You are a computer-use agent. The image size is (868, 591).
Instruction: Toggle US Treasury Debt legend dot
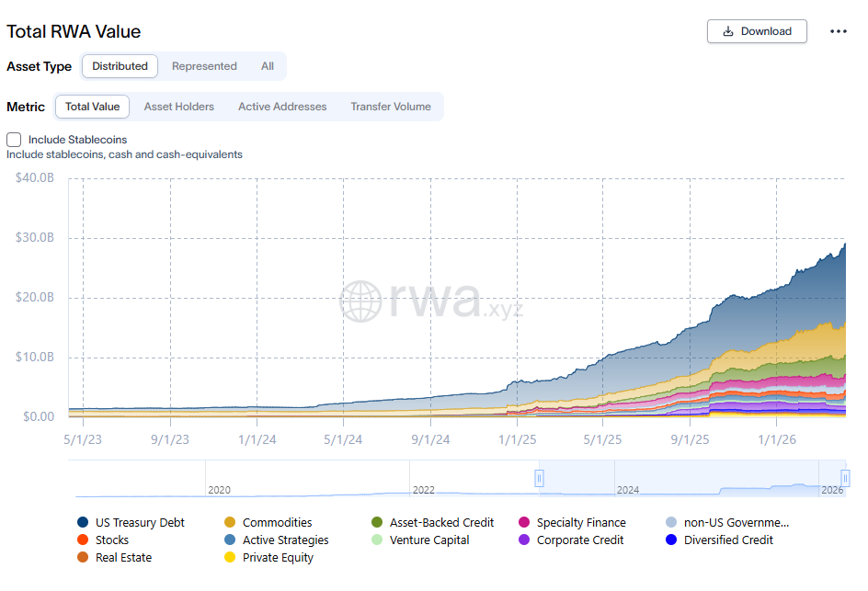[83, 523]
